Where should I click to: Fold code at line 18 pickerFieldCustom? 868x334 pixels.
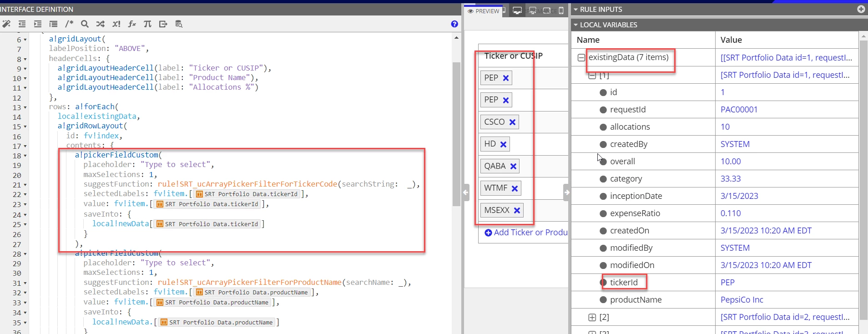[x=25, y=156]
